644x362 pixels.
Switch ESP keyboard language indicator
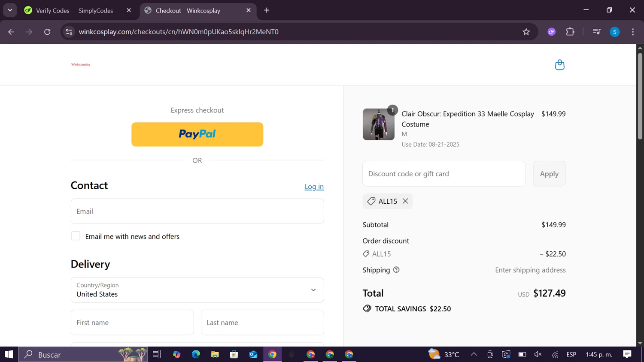point(571,354)
